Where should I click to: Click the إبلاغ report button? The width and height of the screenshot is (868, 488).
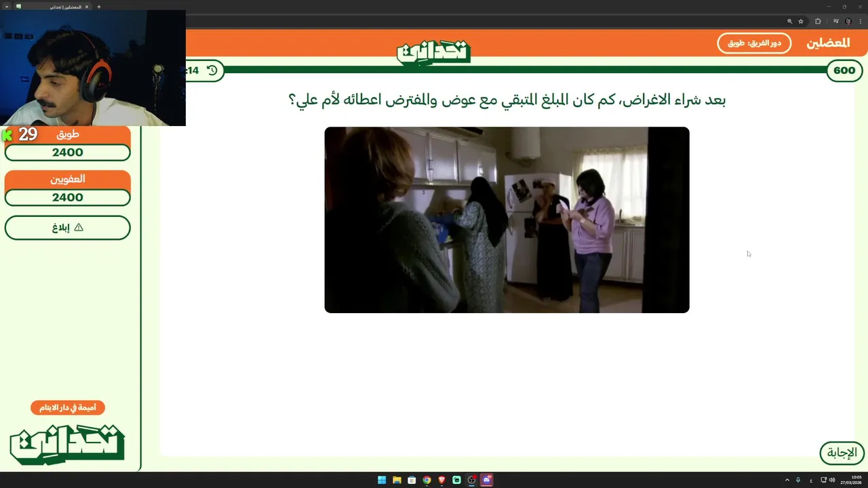coord(67,228)
